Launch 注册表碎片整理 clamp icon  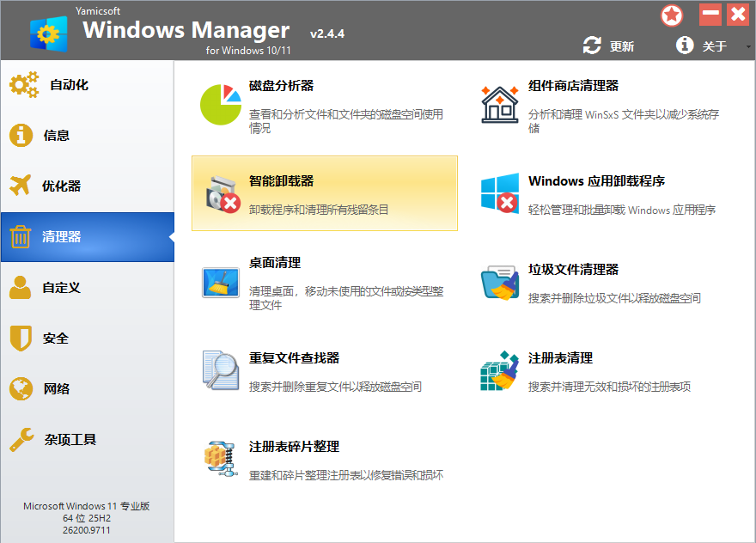(x=221, y=459)
